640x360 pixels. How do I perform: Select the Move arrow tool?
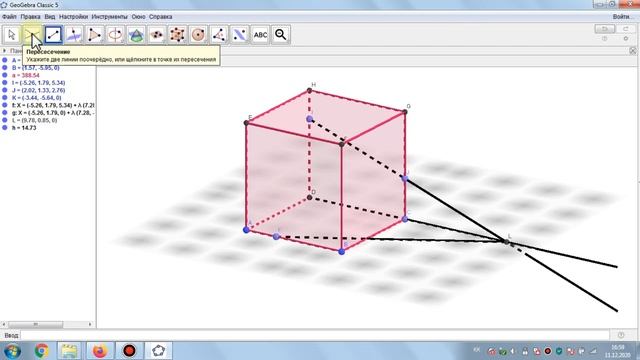click(x=12, y=35)
